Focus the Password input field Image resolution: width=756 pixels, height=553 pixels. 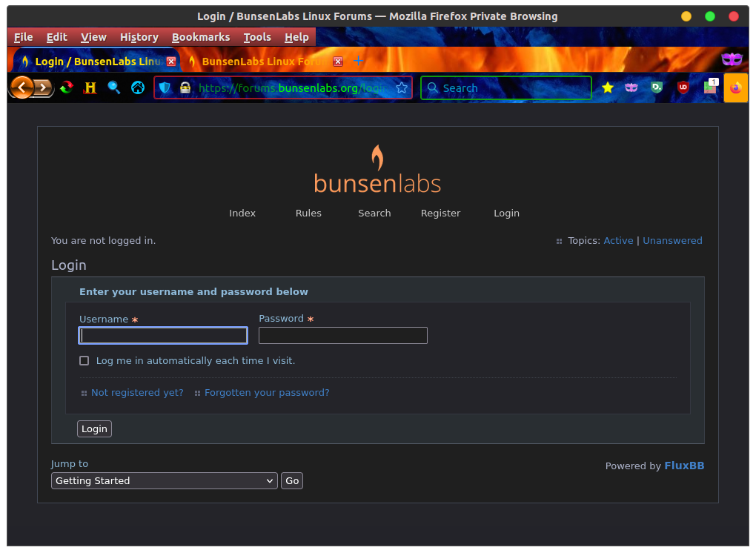click(343, 336)
